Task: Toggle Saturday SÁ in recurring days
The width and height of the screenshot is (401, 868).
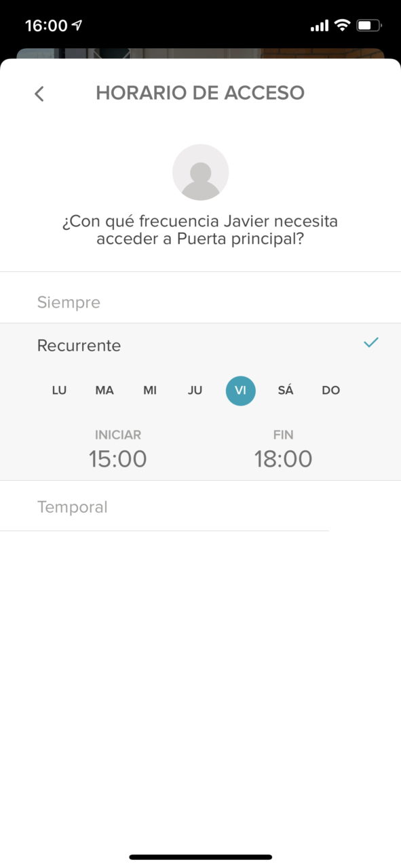Action: point(286,391)
